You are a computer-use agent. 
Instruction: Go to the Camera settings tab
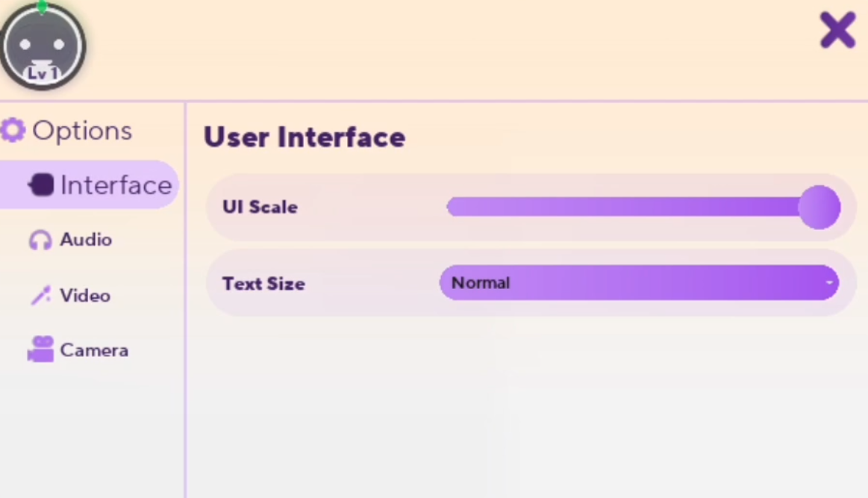click(x=94, y=350)
